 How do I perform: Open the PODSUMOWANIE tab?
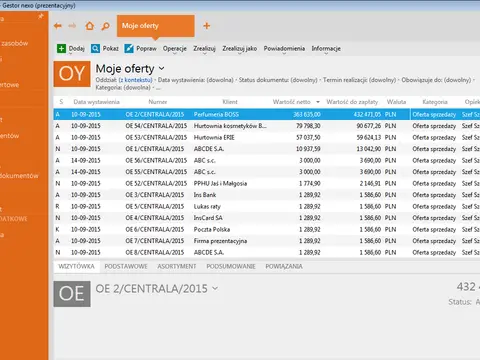pos(231,266)
